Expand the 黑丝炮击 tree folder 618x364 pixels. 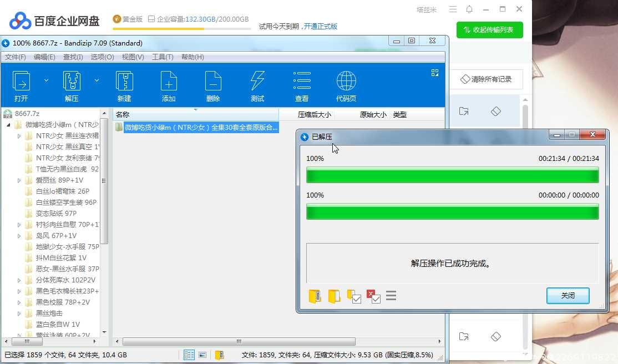(19, 314)
